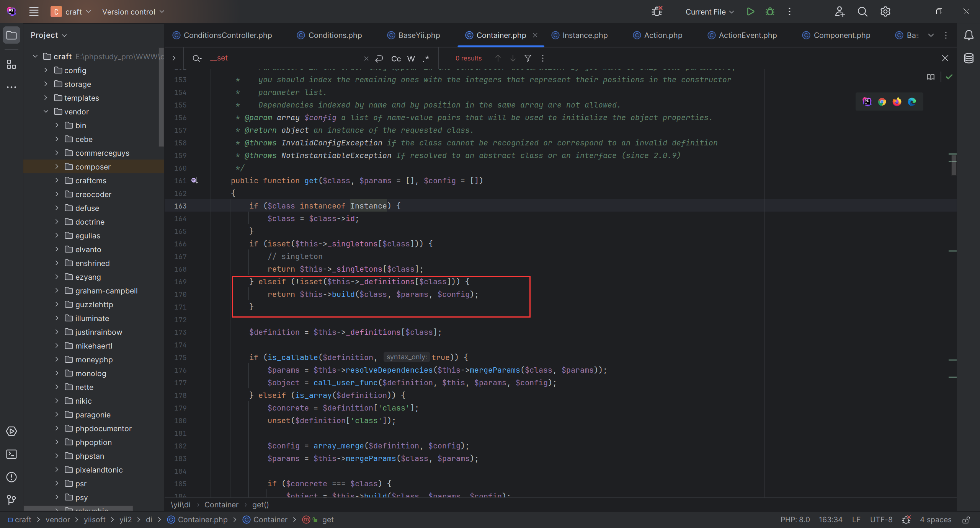The image size is (980, 528).
Task: Open the Problems tool window
Action: (11, 477)
